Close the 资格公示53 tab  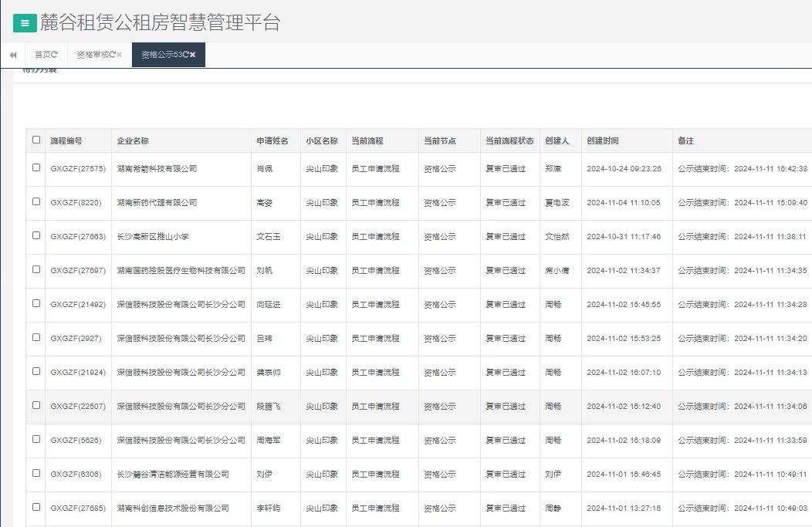click(193, 55)
